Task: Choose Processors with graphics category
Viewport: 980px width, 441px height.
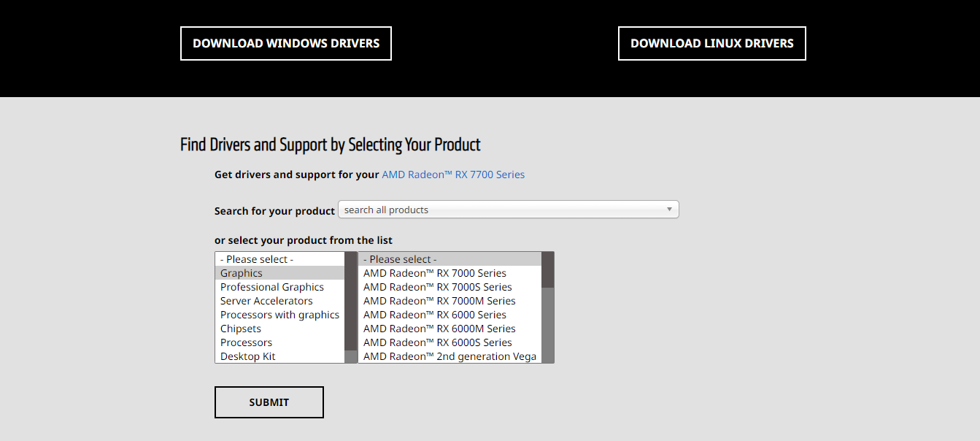Action: pyautogui.click(x=279, y=315)
